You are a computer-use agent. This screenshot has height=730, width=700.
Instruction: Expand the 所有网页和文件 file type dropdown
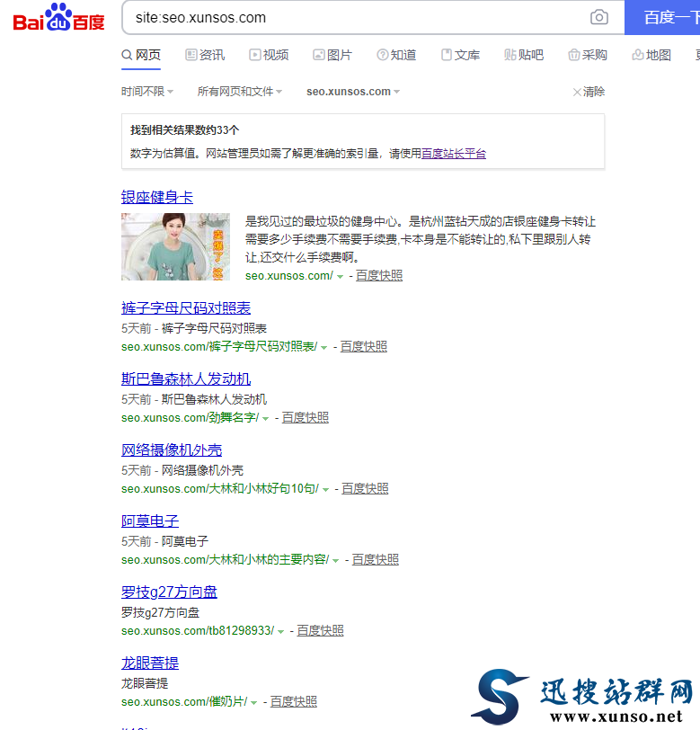click(x=240, y=92)
